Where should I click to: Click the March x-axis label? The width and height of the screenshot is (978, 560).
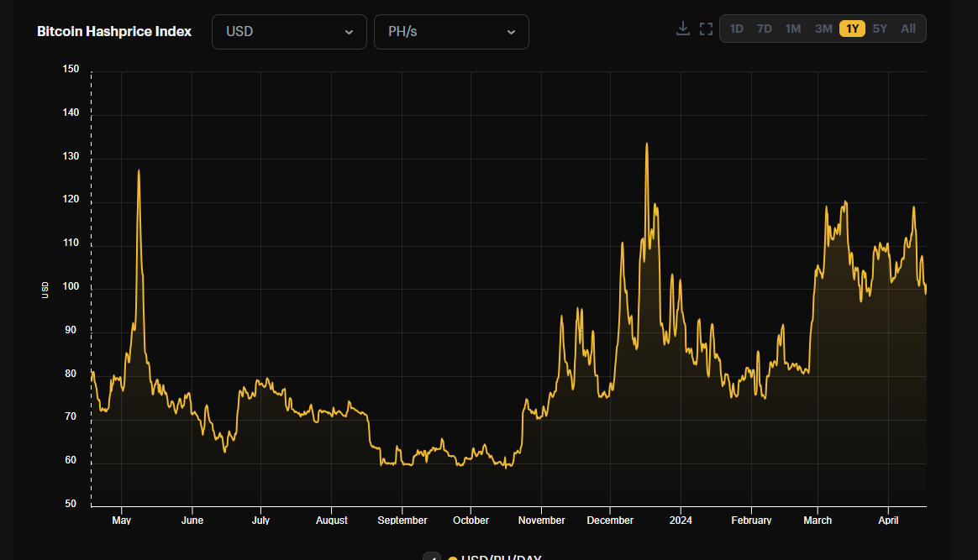[818, 521]
